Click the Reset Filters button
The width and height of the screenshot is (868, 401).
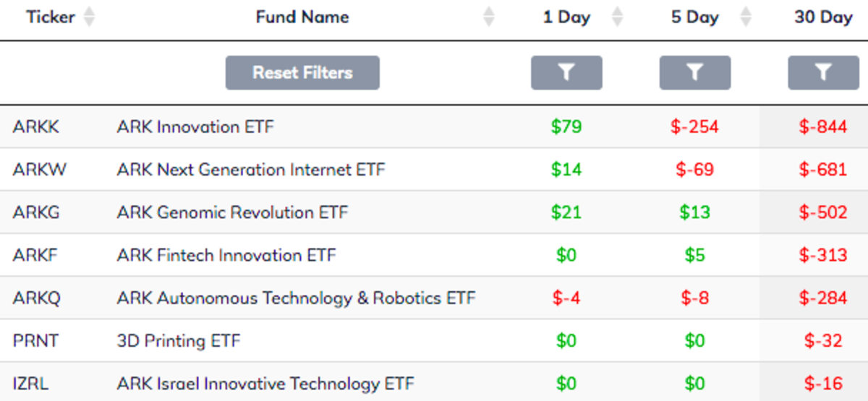pos(302,72)
